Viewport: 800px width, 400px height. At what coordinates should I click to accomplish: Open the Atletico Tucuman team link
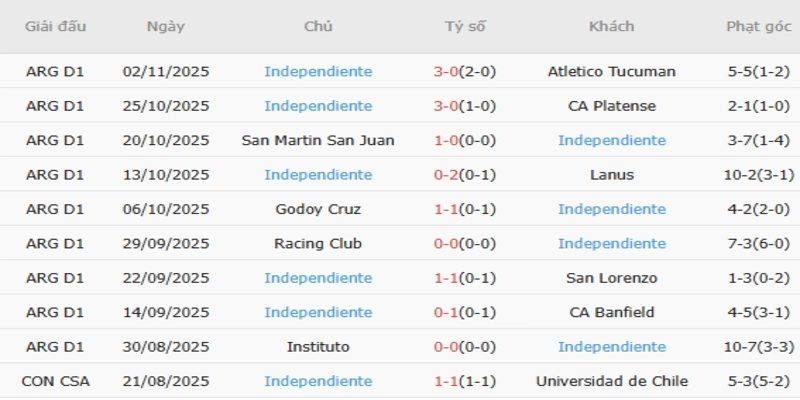point(611,72)
